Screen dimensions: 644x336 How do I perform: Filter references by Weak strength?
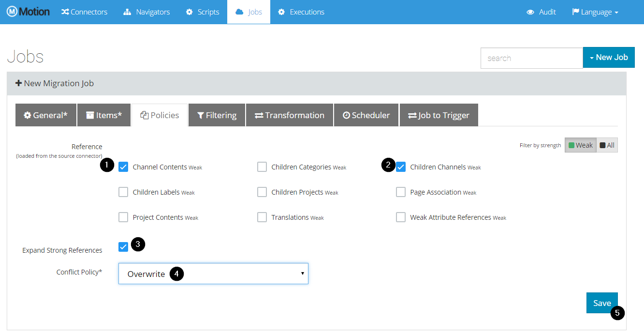point(580,145)
